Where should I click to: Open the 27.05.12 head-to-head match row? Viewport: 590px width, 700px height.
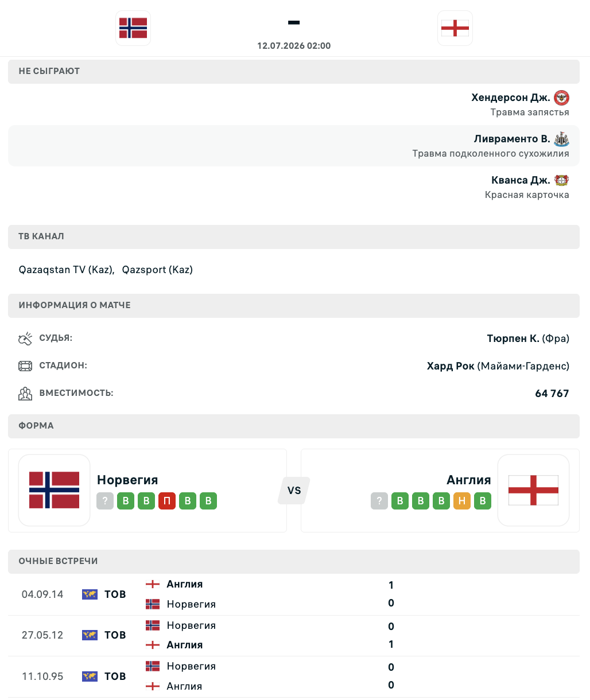[295, 635]
